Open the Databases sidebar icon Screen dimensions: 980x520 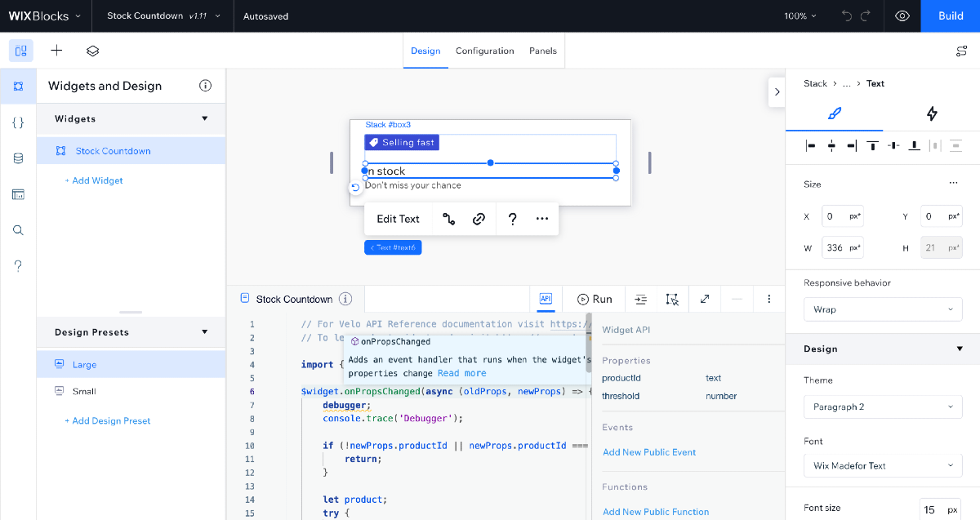[x=18, y=158]
